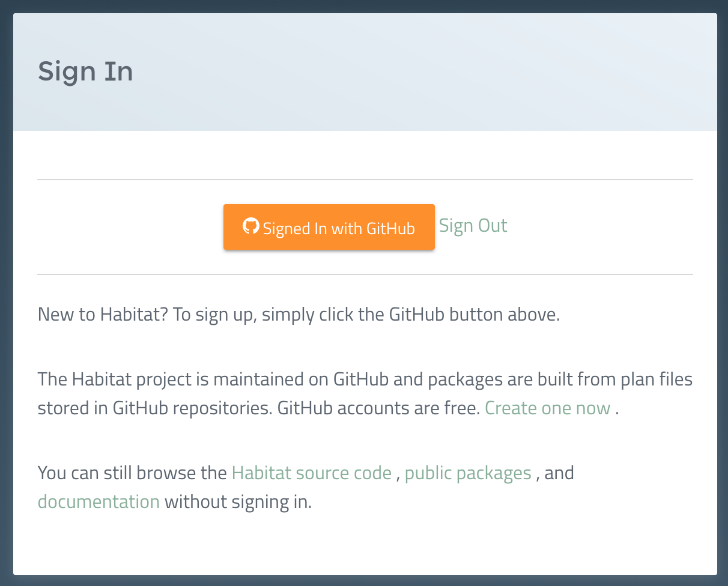The image size is (728, 586).
Task: Click Create one now to make a GitHub account
Action: [x=547, y=408]
